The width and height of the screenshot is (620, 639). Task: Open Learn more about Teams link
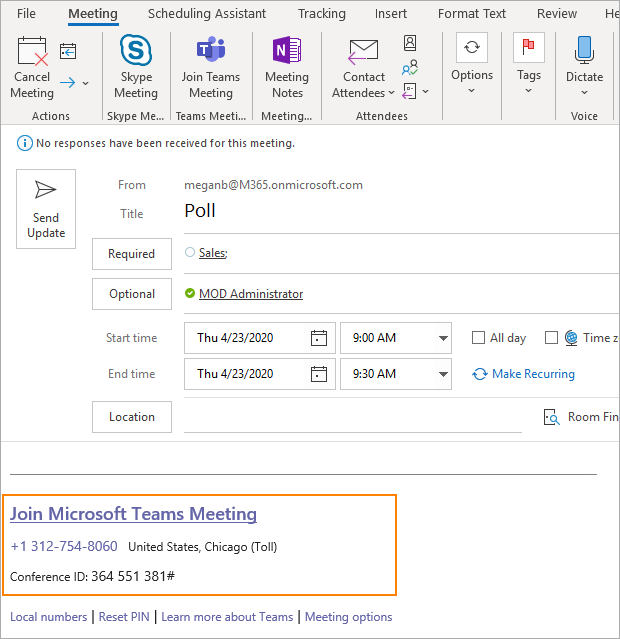pyautogui.click(x=227, y=617)
